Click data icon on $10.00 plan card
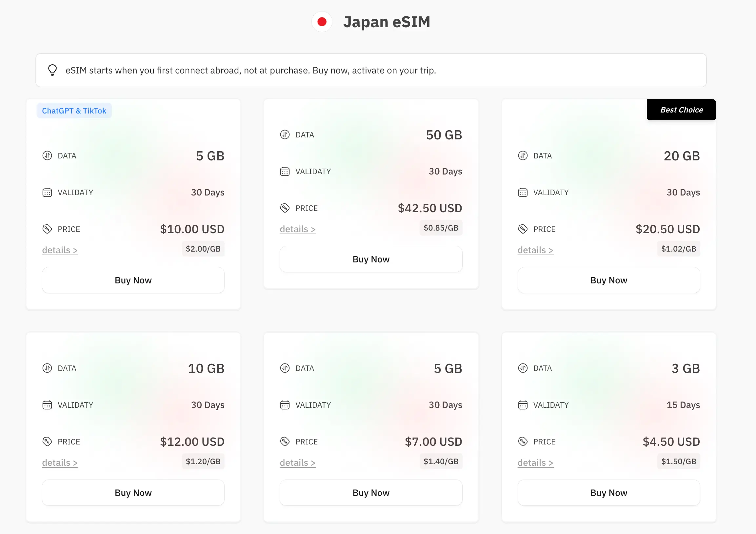 click(x=47, y=155)
